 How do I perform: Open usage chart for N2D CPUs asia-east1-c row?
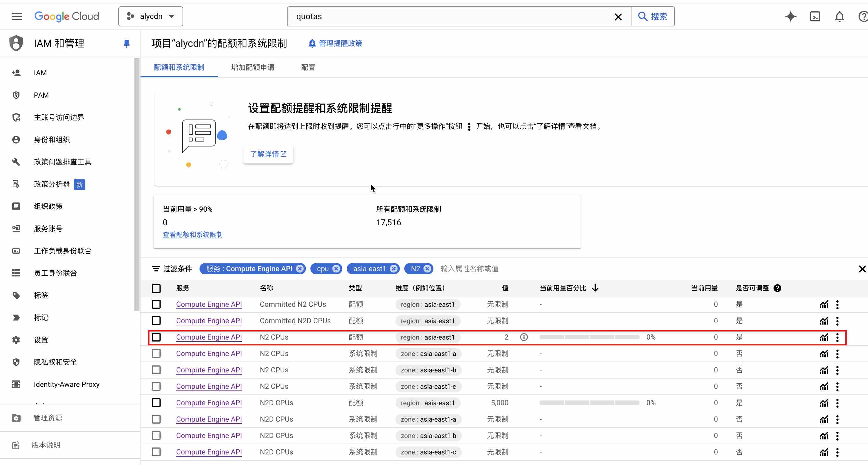tap(824, 452)
